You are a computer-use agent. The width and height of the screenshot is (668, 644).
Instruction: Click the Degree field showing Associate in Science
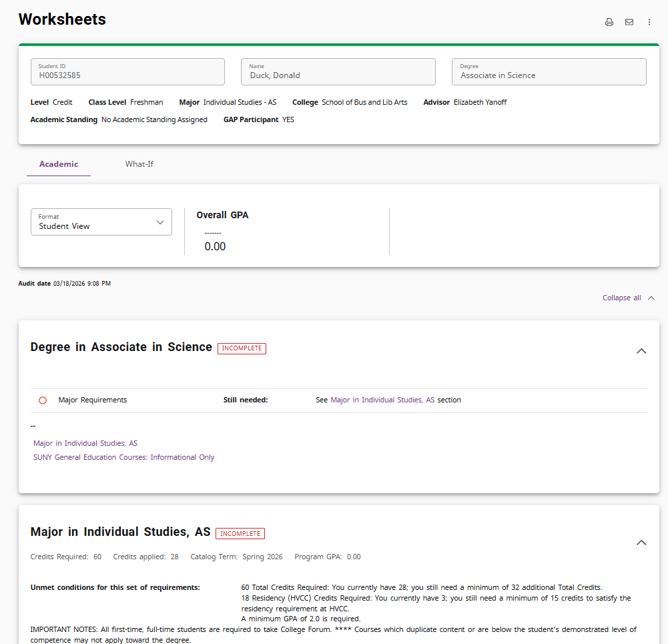coord(549,72)
